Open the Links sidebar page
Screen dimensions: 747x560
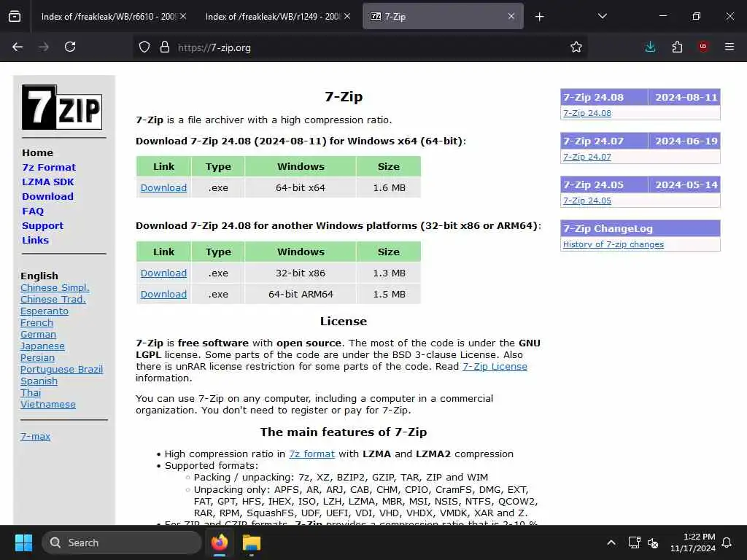click(35, 240)
